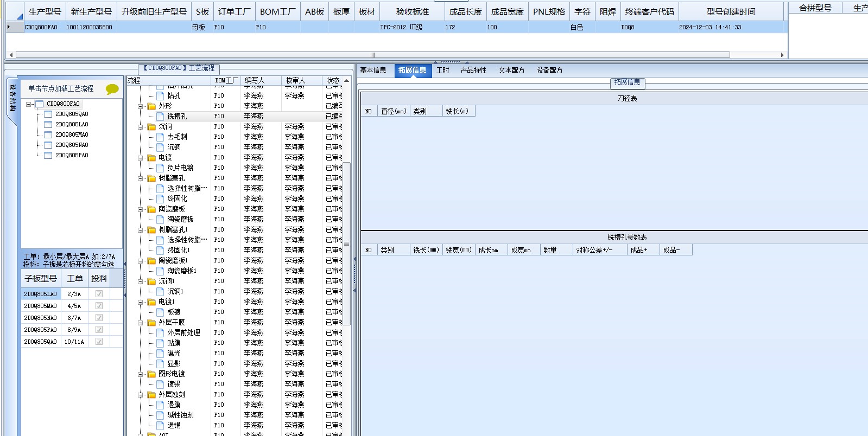Toggle 投料 checkbox for 2DOQ805NA0
This screenshot has height=436, width=868.
coord(99,317)
